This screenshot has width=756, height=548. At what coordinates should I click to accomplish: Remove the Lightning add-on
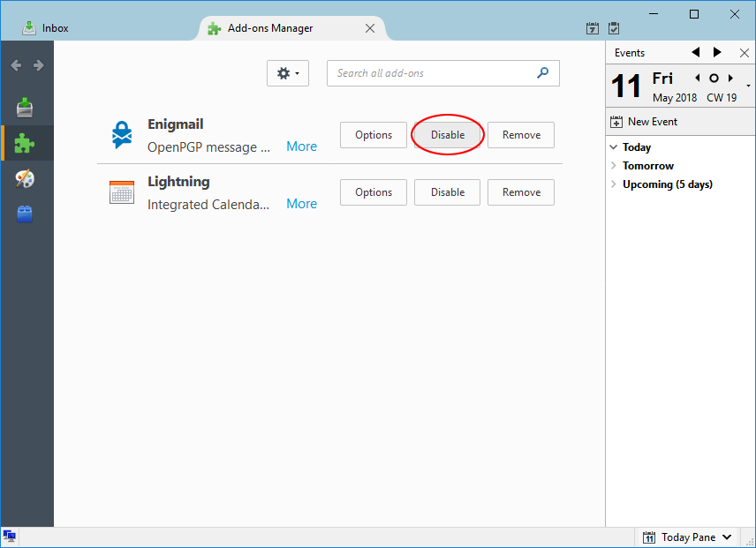click(x=521, y=192)
